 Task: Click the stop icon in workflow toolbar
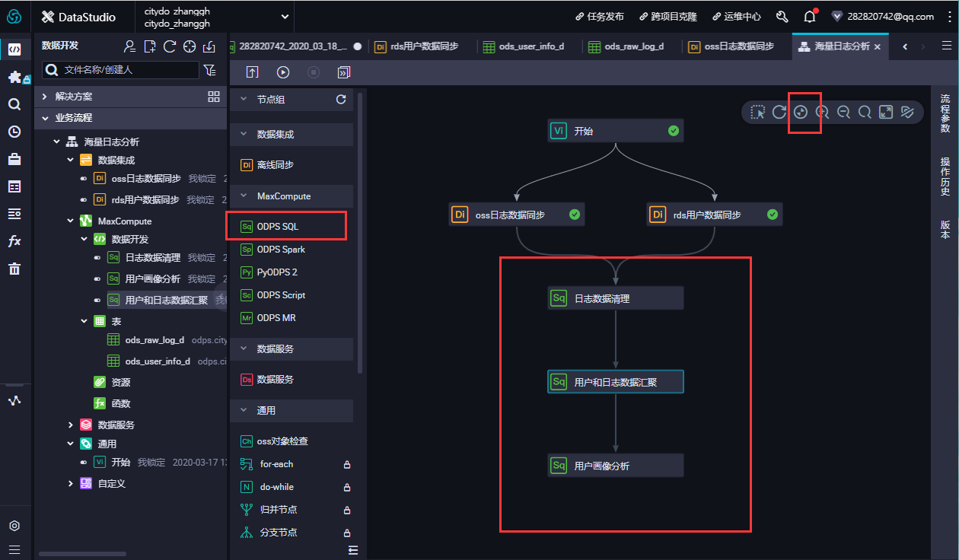(314, 72)
